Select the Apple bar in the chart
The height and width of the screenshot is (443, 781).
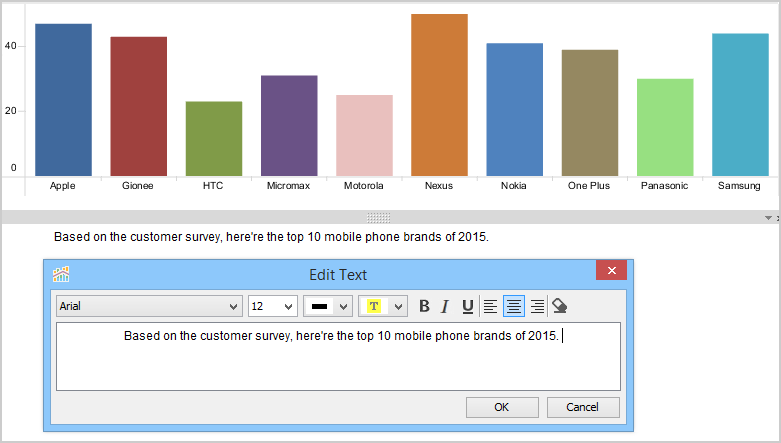point(63,100)
